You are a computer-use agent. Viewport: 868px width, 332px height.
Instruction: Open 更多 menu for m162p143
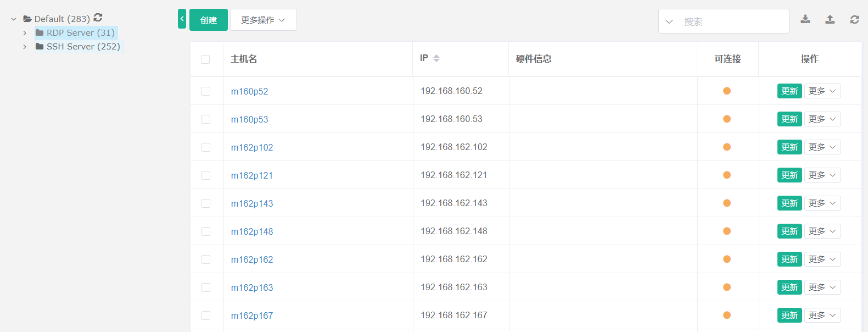[x=822, y=203]
